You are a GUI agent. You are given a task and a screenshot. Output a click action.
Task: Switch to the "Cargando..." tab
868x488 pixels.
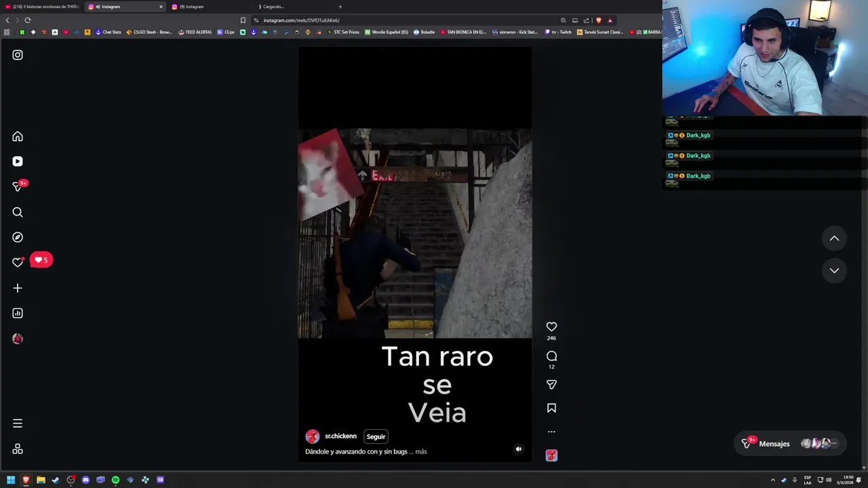click(292, 7)
